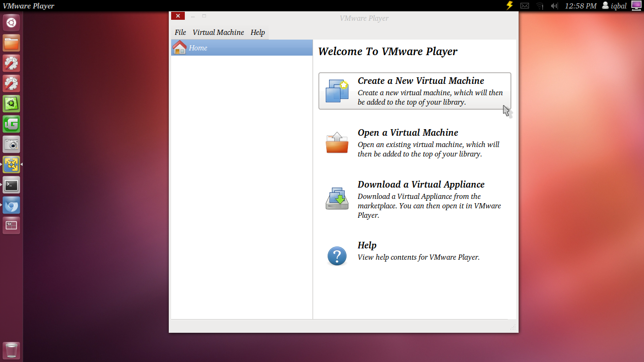The height and width of the screenshot is (362, 644).
Task: Open the camera screenshot application
Action: tap(11, 144)
